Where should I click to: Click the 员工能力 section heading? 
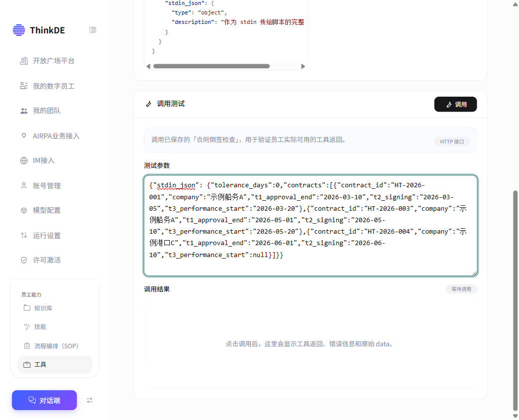[31, 294]
